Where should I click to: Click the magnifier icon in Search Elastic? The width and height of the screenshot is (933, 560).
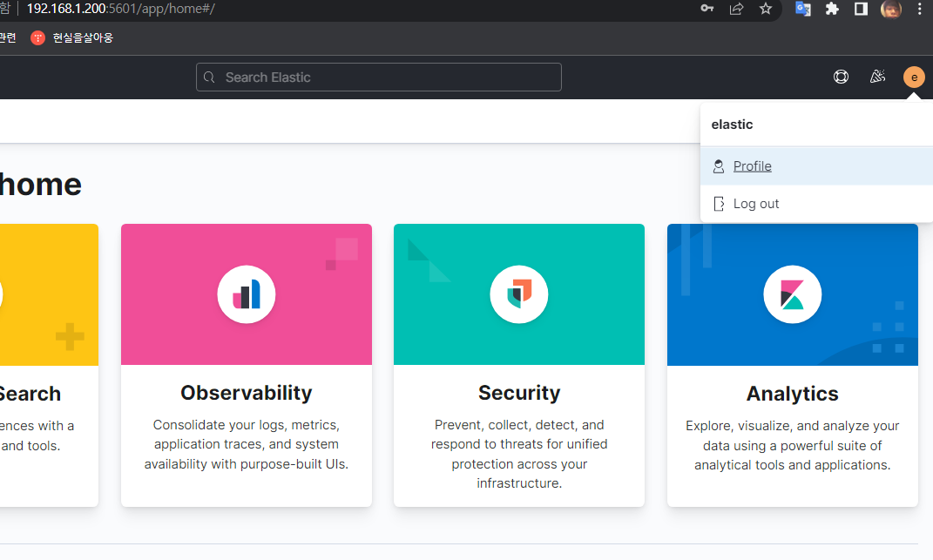click(x=209, y=78)
